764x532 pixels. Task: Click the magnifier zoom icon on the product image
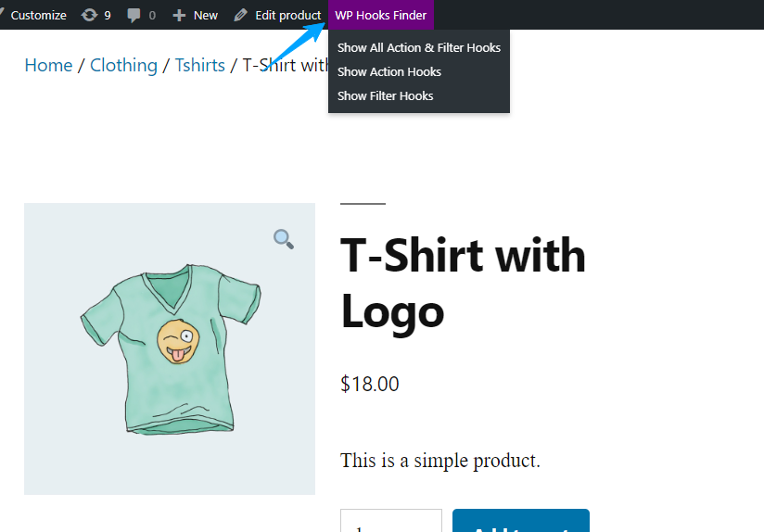click(x=284, y=239)
